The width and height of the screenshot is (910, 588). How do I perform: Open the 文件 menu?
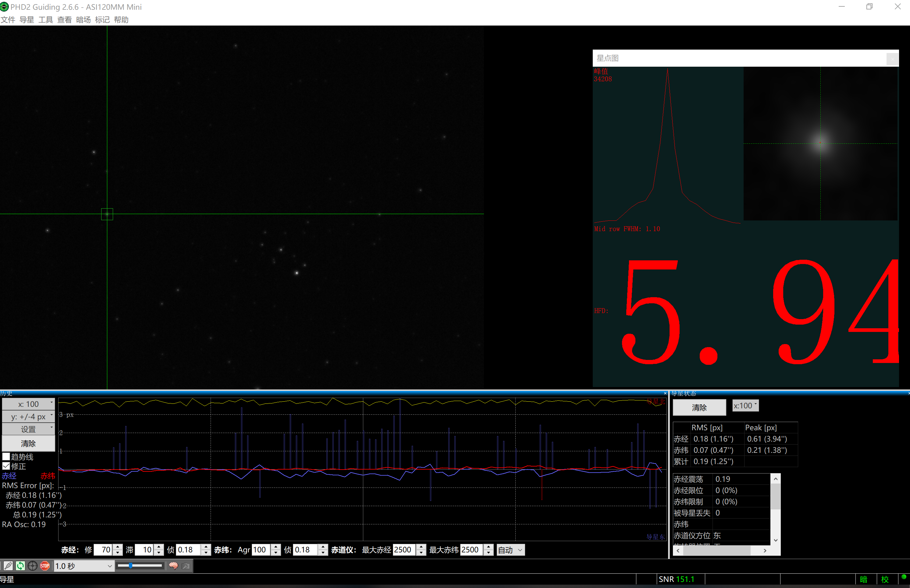pos(8,20)
